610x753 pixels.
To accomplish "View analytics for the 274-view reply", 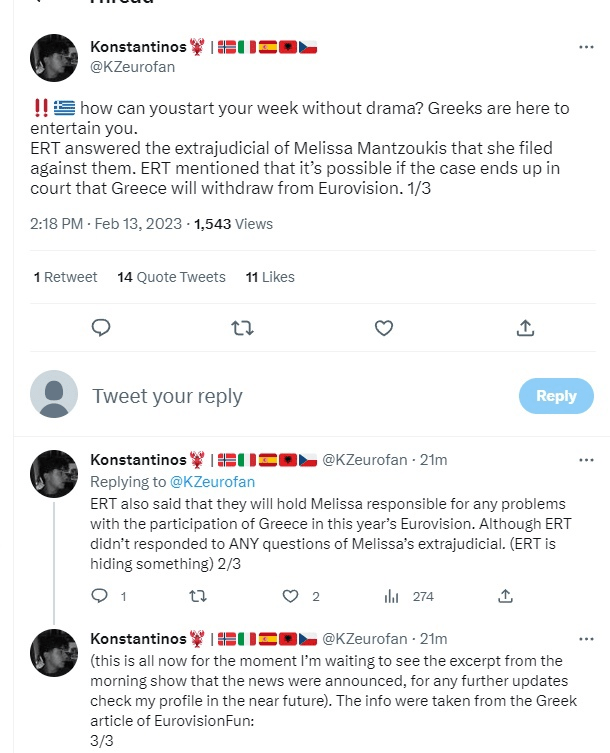I will point(392,596).
